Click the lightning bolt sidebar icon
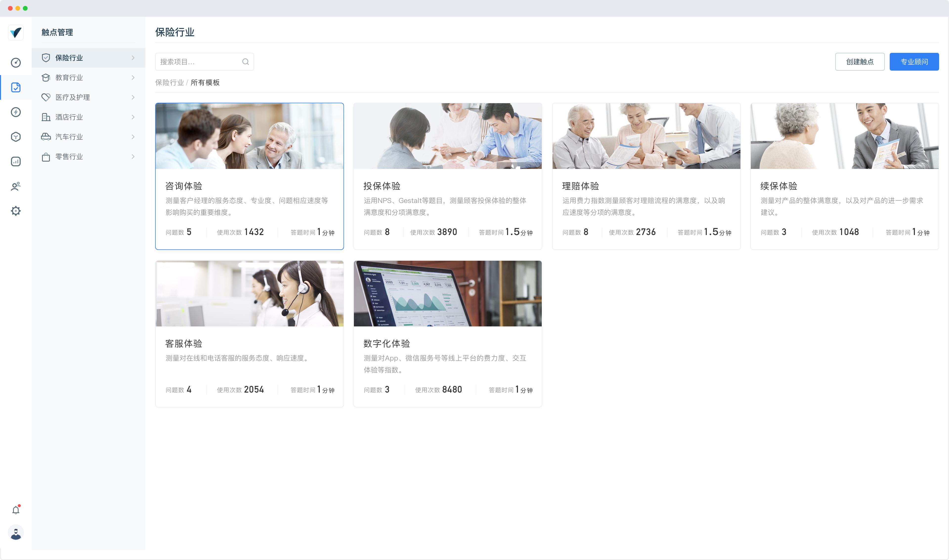 click(16, 112)
